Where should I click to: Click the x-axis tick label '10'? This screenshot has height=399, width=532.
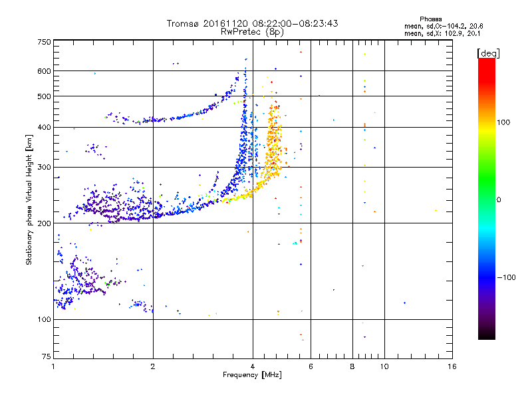[384, 366]
